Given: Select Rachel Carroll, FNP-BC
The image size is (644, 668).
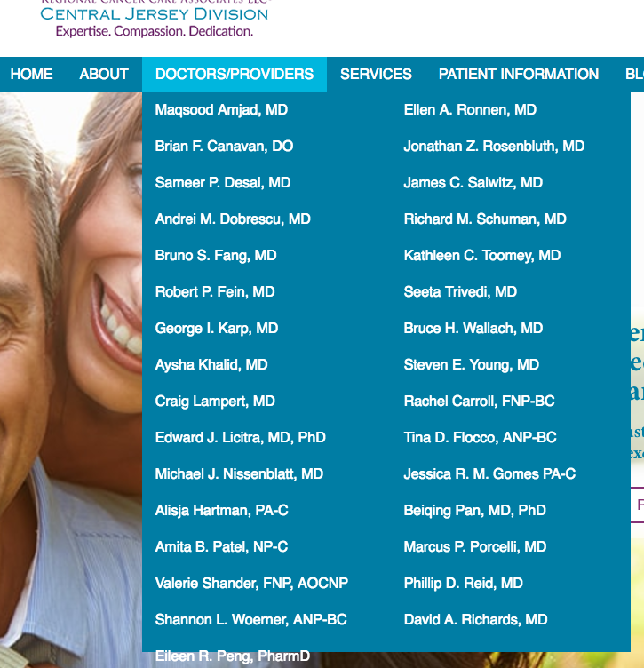Looking at the screenshot, I should (479, 402).
